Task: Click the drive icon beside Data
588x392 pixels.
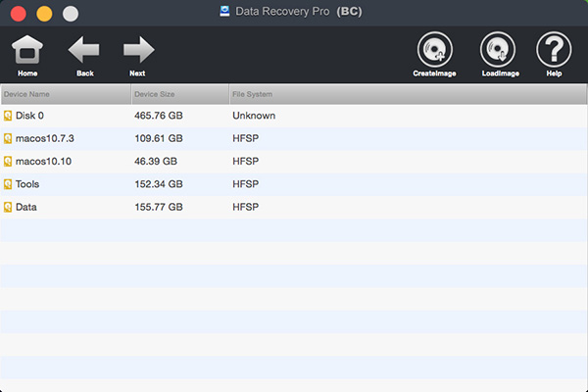Action: click(x=8, y=207)
